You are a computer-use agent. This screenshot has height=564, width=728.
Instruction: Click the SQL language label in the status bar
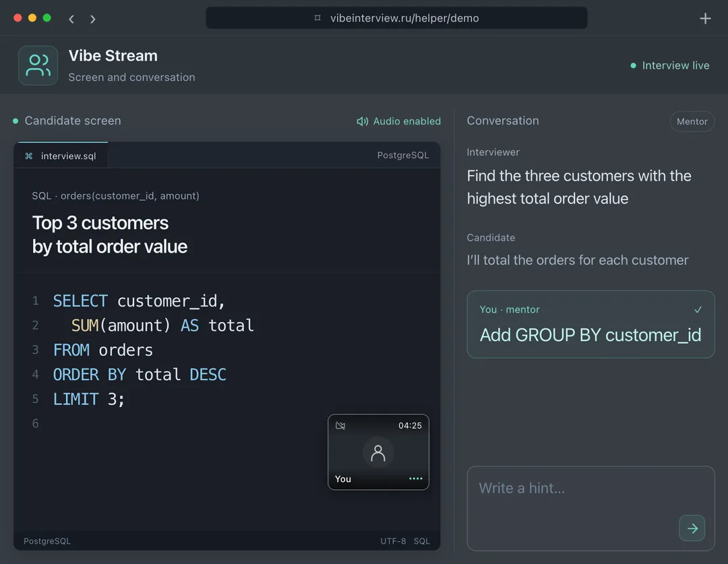[421, 541]
